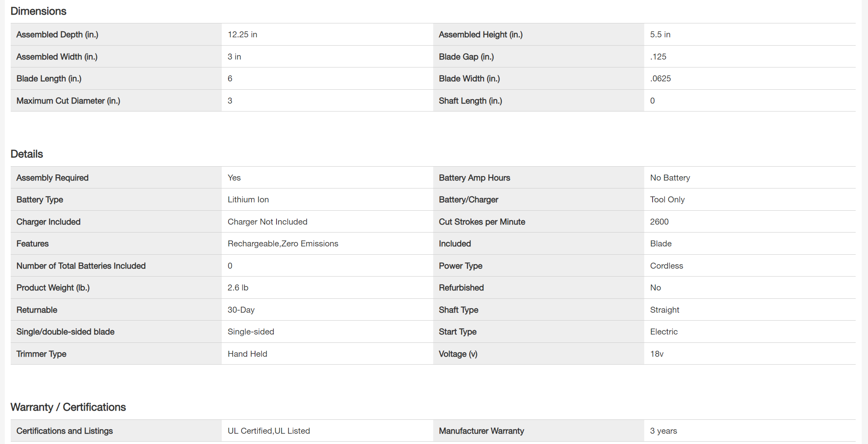Screen dimensions: 868x444
Task: Select the 12.25 in depth value
Action: pyautogui.click(x=242, y=35)
